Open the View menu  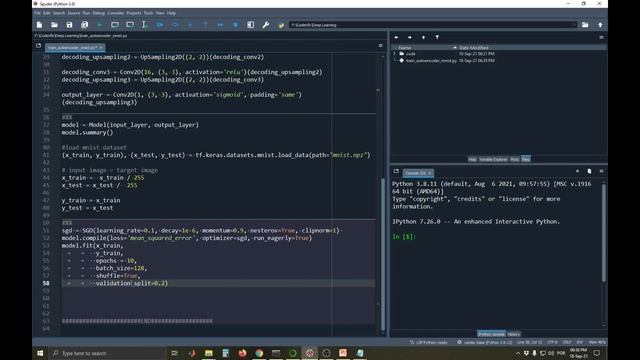point(160,13)
